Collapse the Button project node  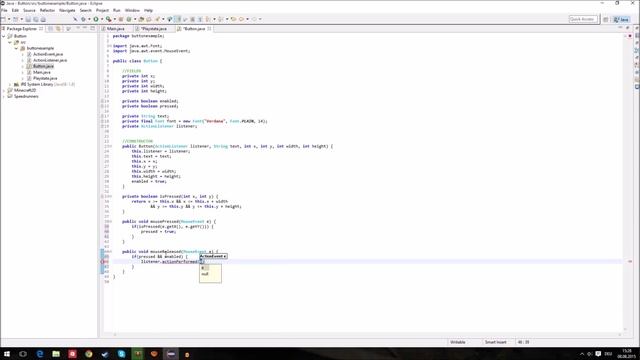click(4, 36)
